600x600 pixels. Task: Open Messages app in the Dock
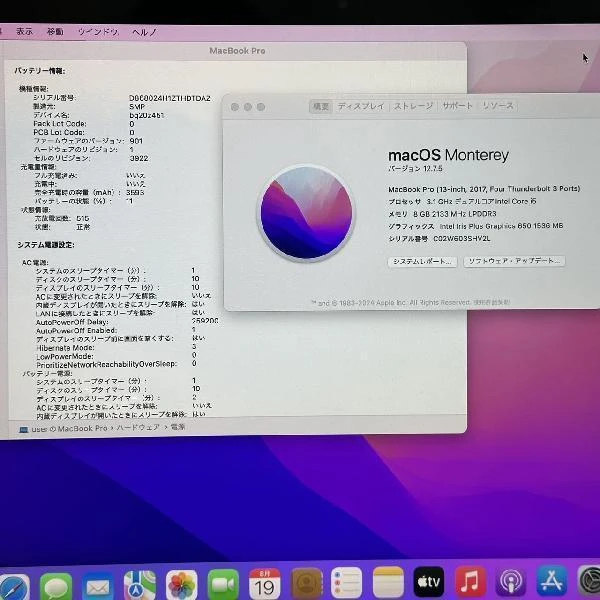tap(56, 586)
